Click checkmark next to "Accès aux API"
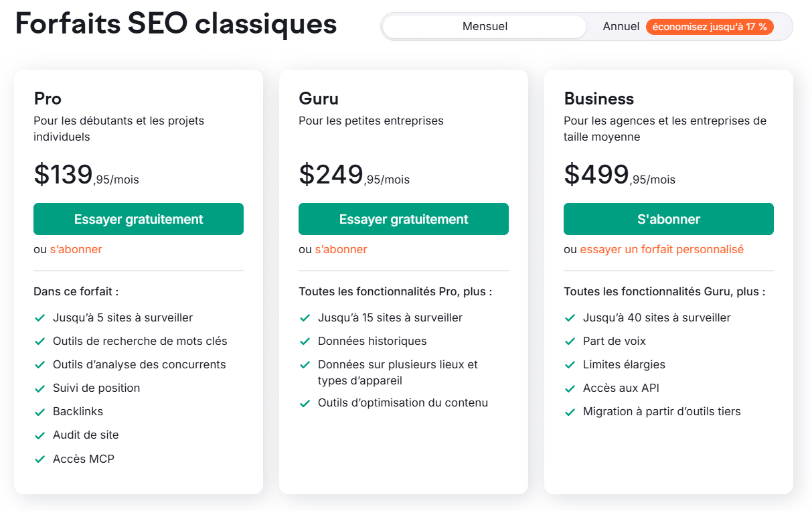 click(570, 388)
